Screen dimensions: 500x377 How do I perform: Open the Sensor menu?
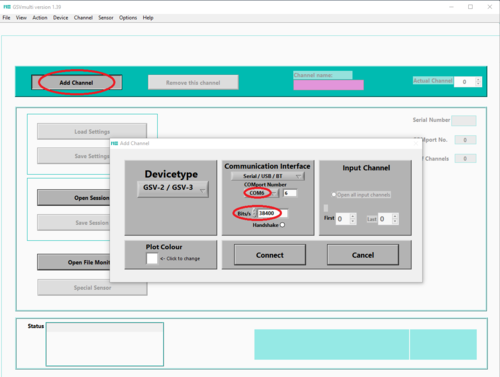(x=106, y=18)
